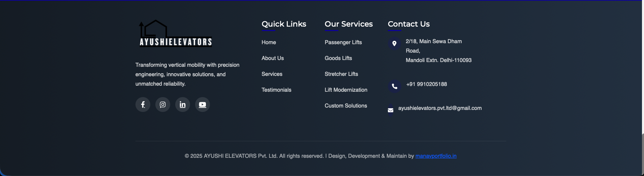Open the Testimonials link

pos(276,90)
